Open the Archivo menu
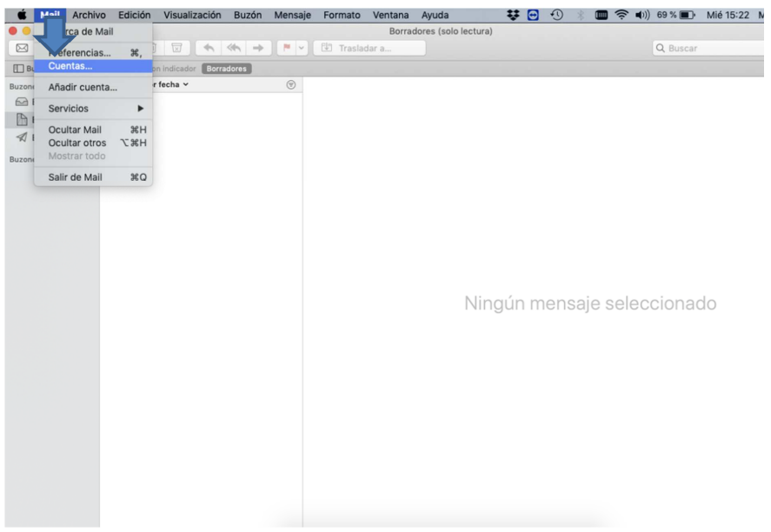 click(89, 15)
